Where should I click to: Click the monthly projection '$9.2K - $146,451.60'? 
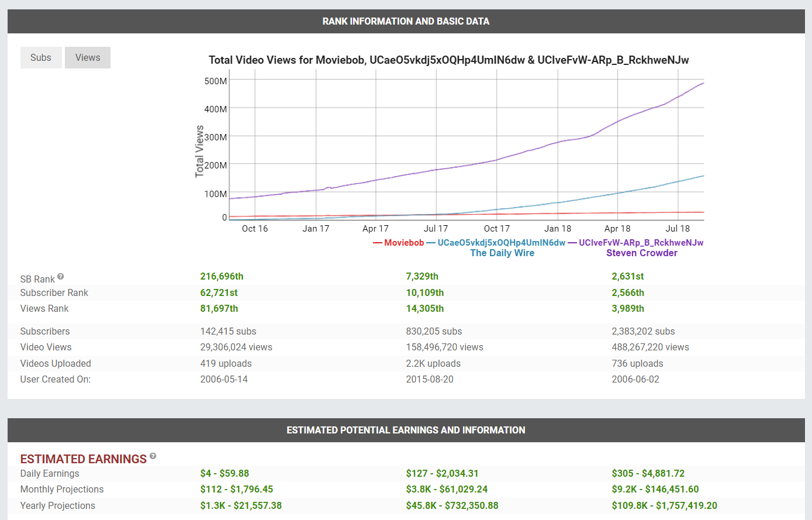click(x=655, y=489)
